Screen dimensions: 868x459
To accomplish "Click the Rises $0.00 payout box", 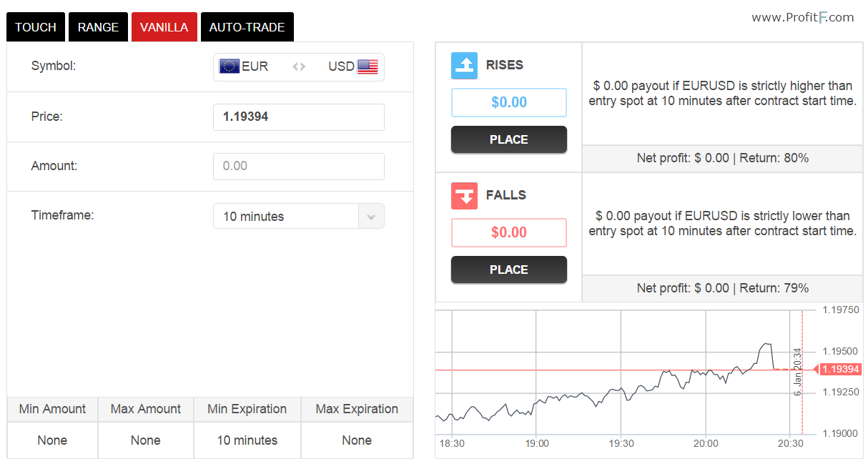I will [x=508, y=102].
